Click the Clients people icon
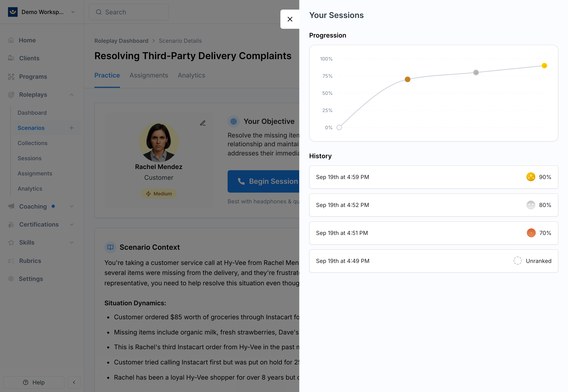568x392 pixels. point(11,58)
